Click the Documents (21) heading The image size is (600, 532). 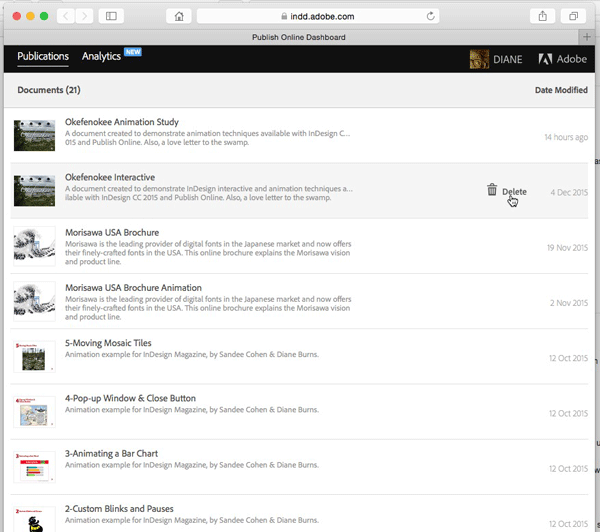point(49,90)
